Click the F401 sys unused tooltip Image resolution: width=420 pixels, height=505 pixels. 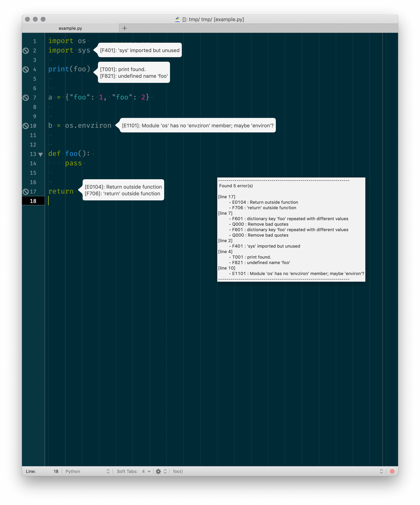(139, 50)
